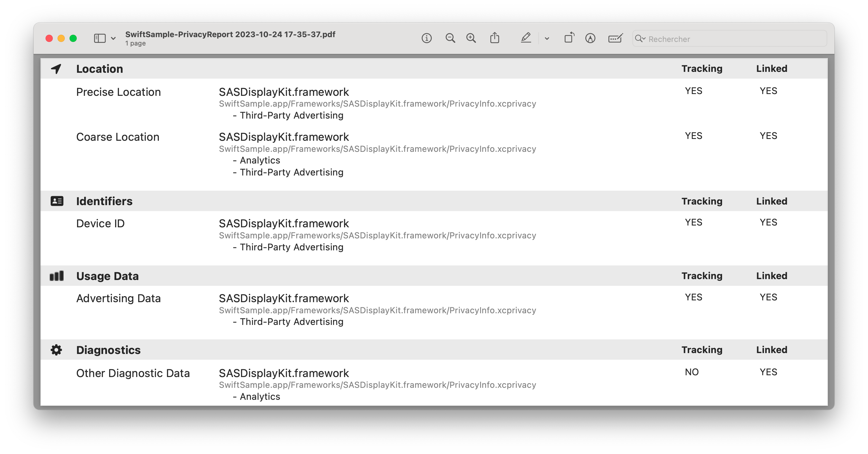Click the Usage Data chart icon
The image size is (868, 454).
coord(56,276)
